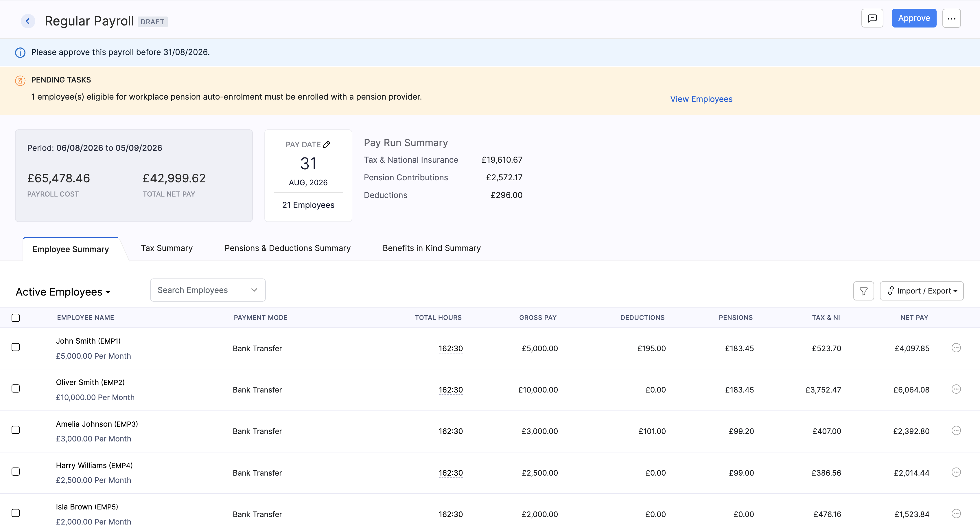The height and width of the screenshot is (528, 980).
Task: Open the three-dot more options menu
Action: [x=951, y=18]
